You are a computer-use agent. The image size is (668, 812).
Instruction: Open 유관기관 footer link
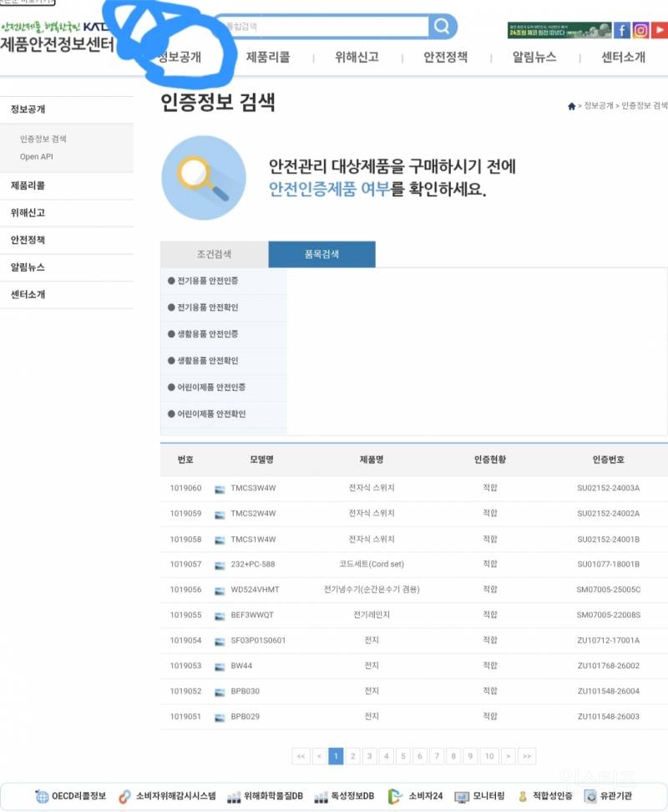[608, 796]
